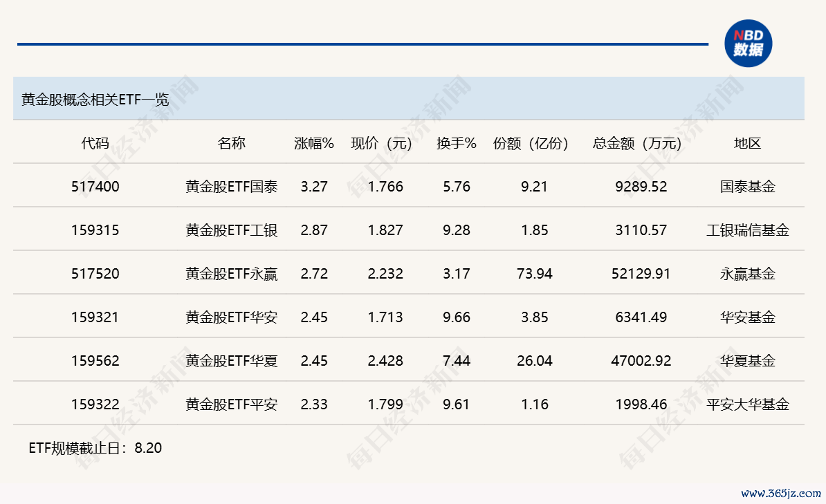Open the www.365jz.com link
Screen dimensions: 826x504
point(781,494)
